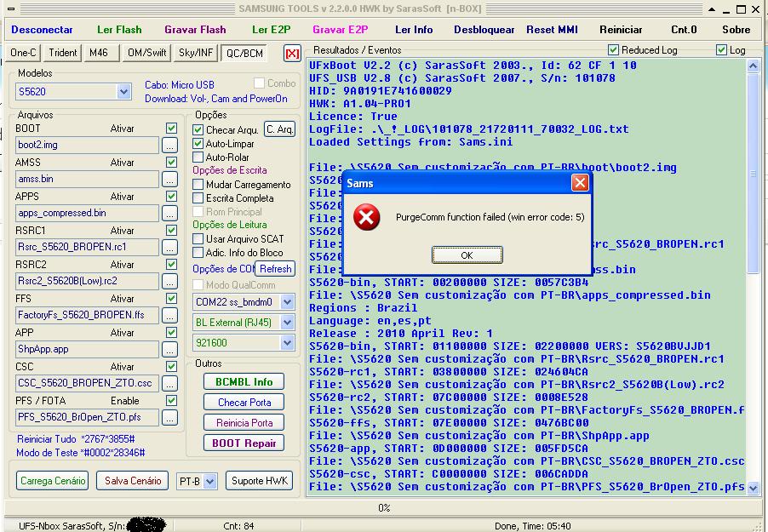
Task: Enable the Auto-Rolar checkbox
Action: coord(198,157)
